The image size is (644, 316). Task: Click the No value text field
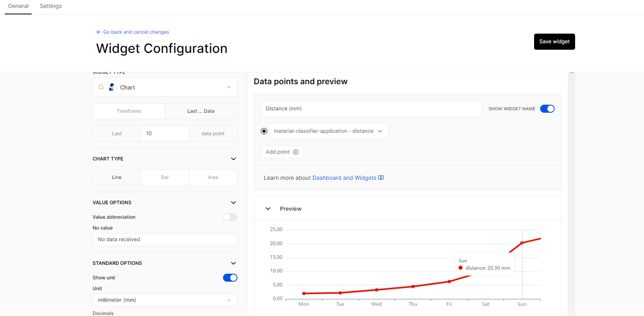pyautogui.click(x=165, y=240)
